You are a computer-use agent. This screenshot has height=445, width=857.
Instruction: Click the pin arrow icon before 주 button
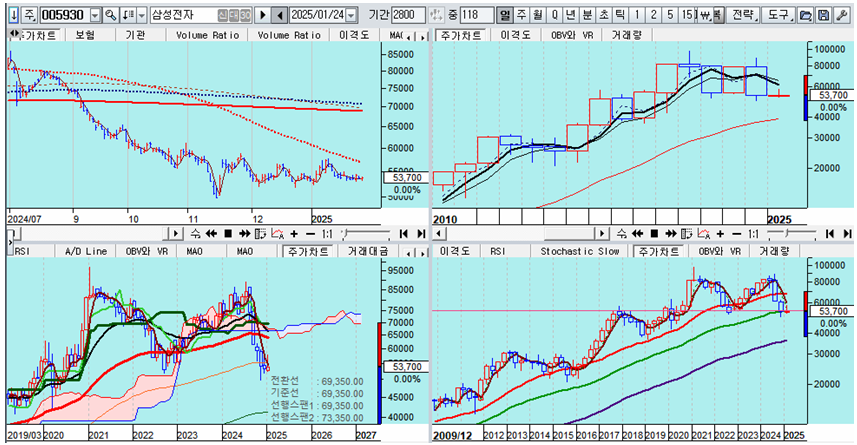coord(14,15)
